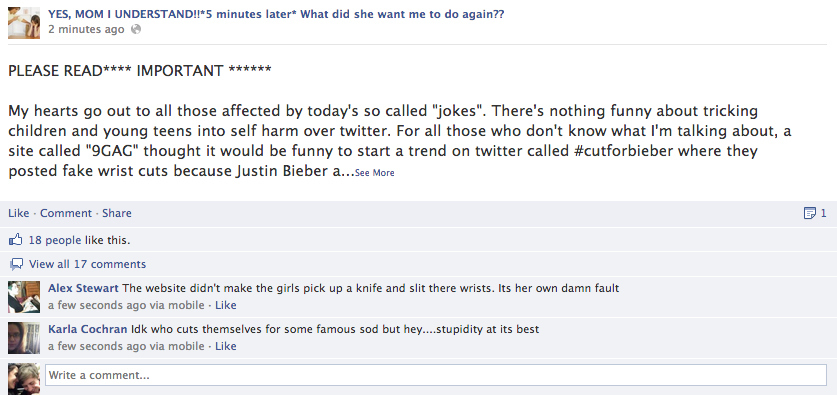Like the post
This screenshot has width=837, height=395.
coord(19,213)
